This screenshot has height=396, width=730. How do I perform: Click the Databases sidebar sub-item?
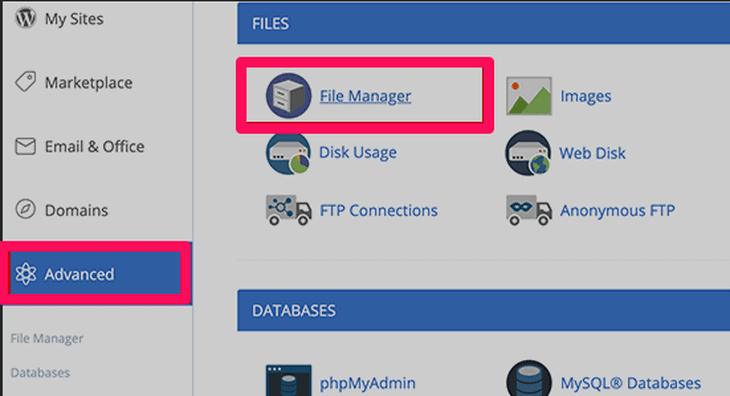coord(40,373)
